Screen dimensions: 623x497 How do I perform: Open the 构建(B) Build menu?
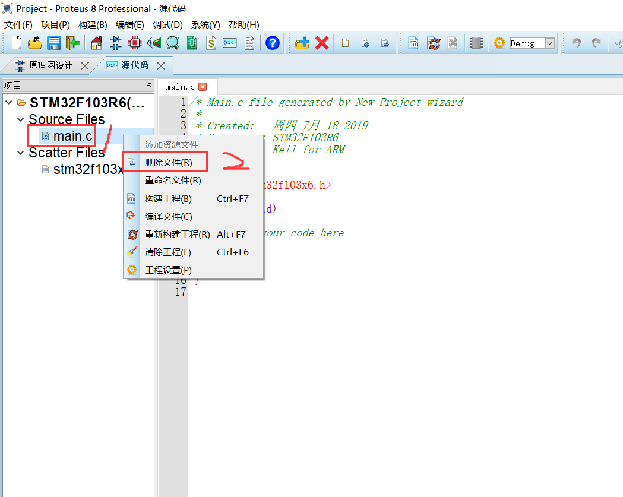tap(93, 25)
